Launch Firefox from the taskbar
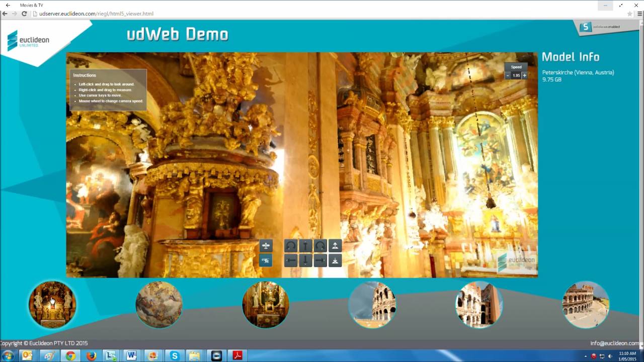 (x=91, y=356)
